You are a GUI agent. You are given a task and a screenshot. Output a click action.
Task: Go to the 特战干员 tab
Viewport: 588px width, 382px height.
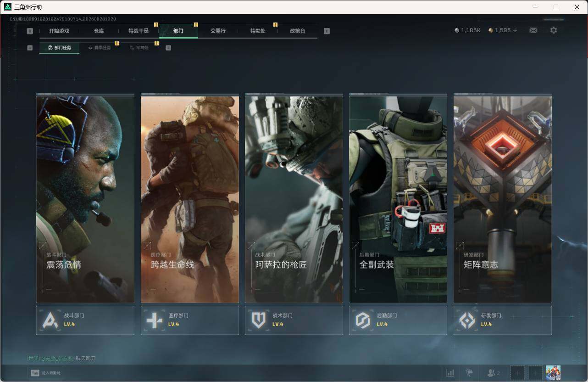[x=139, y=31]
